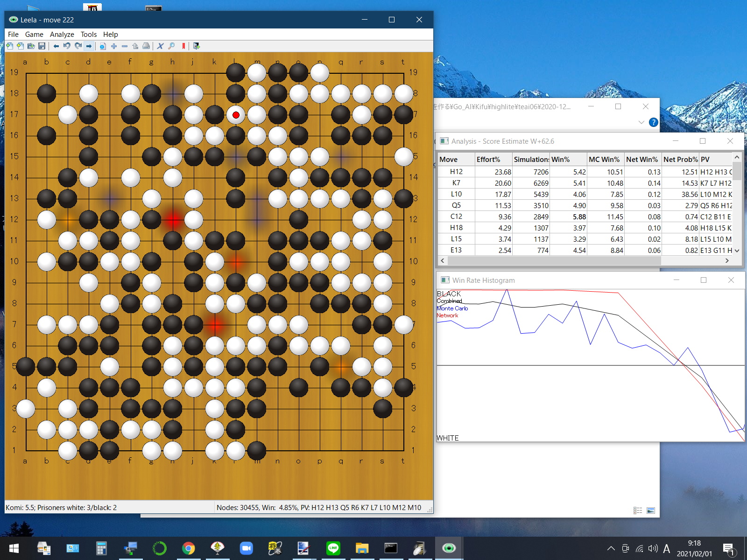
Task: Click the exit door icon in toolbar
Action: (197, 46)
